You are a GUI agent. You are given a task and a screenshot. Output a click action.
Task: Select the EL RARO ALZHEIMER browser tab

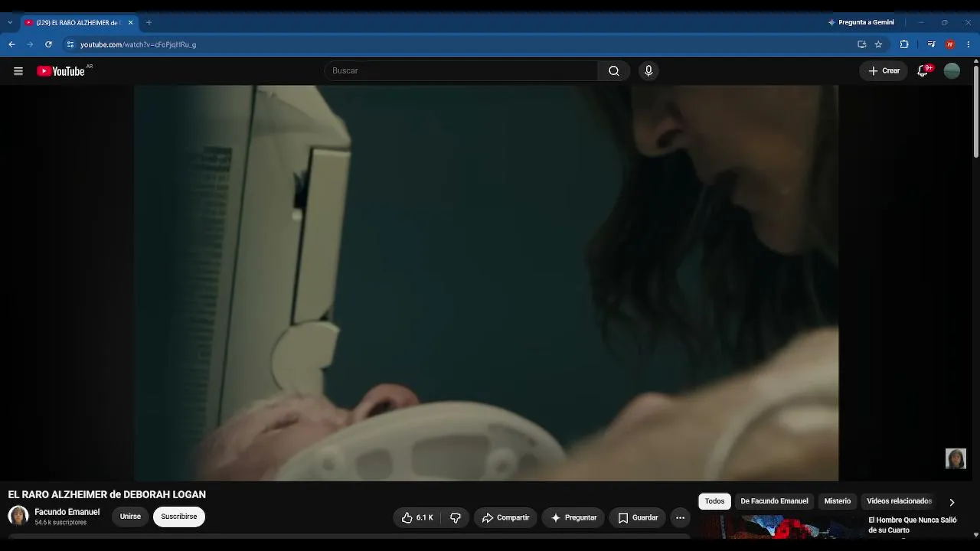pyautogui.click(x=79, y=23)
